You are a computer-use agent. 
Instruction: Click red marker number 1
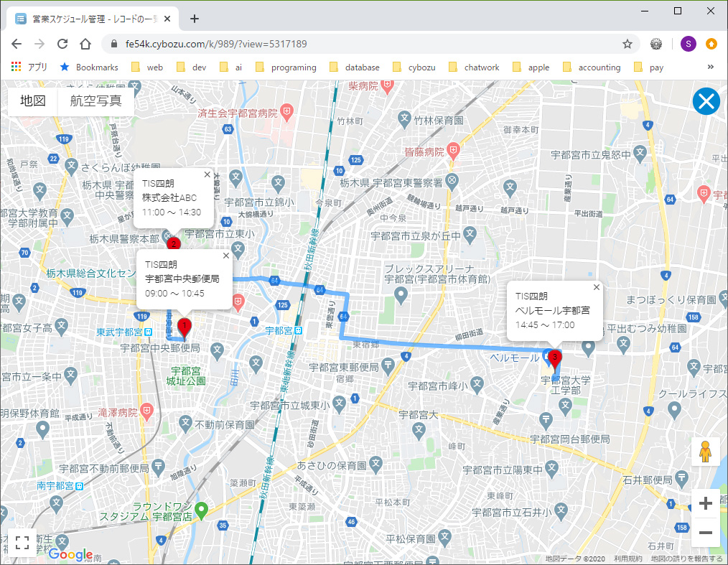pyautogui.click(x=185, y=328)
